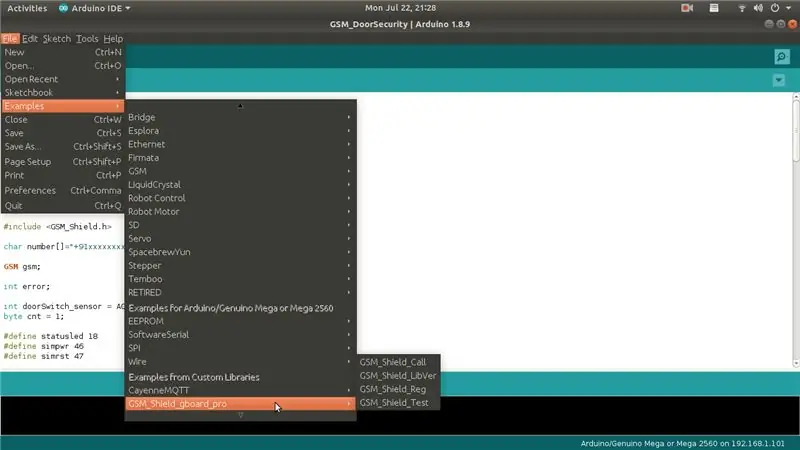Open the SpacebrewYun examples
800x450 pixels.
[240, 252]
